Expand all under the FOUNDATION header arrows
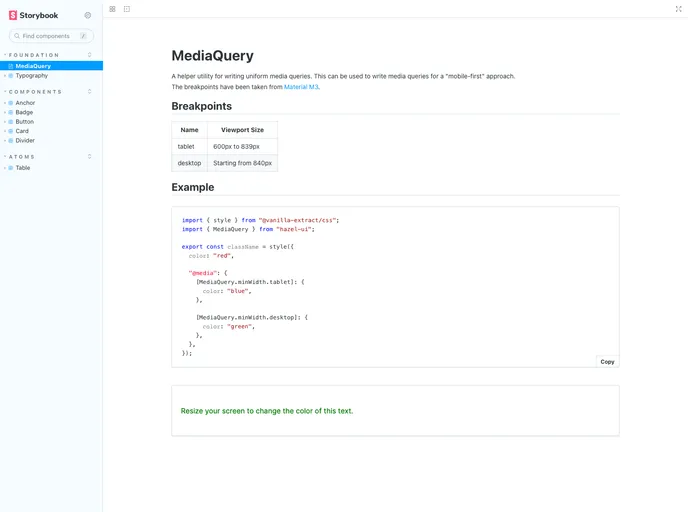Viewport: 688px width, 512px height. 90,55
